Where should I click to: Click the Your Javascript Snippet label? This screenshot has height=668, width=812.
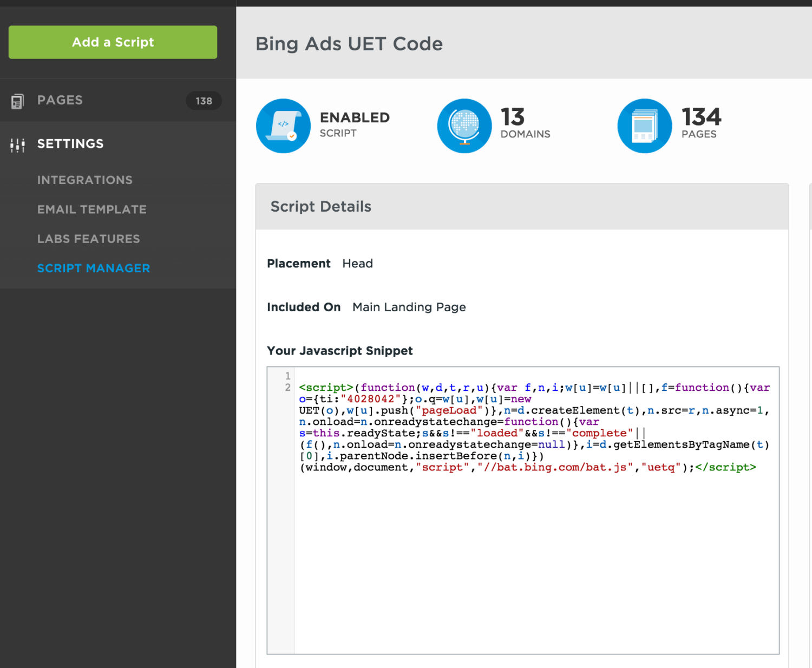pos(340,351)
